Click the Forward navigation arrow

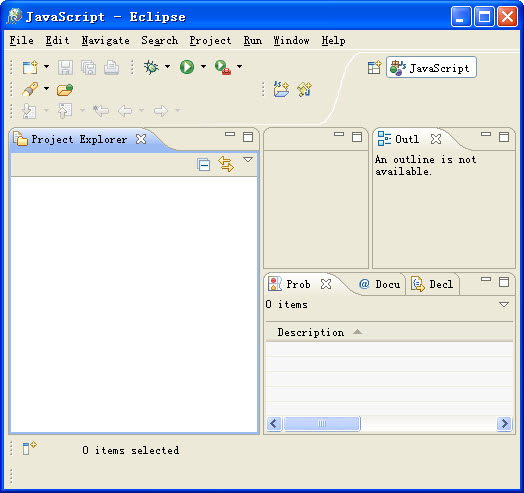click(161, 111)
